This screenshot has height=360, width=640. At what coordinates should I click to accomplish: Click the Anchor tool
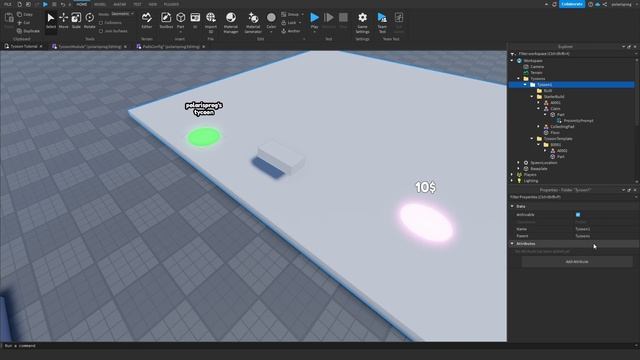point(291,31)
